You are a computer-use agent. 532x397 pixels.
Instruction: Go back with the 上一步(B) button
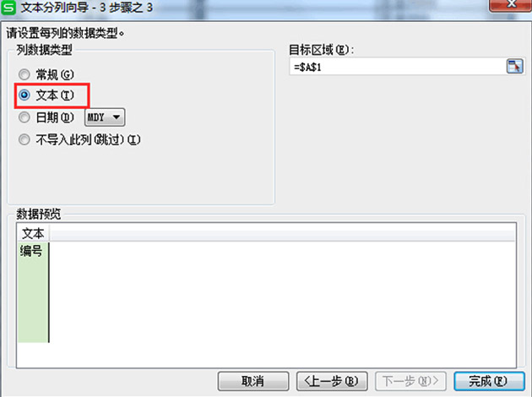pos(332,381)
